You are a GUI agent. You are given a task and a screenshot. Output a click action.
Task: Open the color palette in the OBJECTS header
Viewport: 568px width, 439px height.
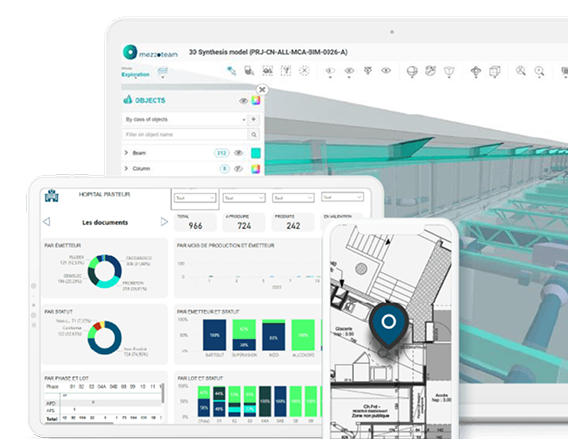[x=256, y=100]
